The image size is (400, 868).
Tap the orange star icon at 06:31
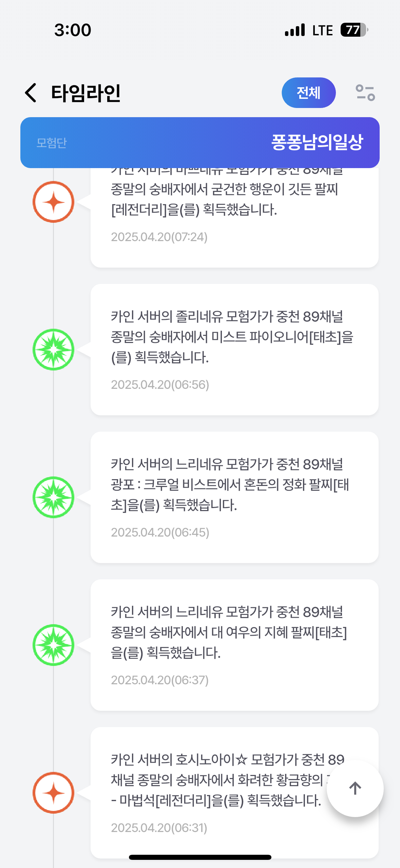pyautogui.click(x=54, y=793)
